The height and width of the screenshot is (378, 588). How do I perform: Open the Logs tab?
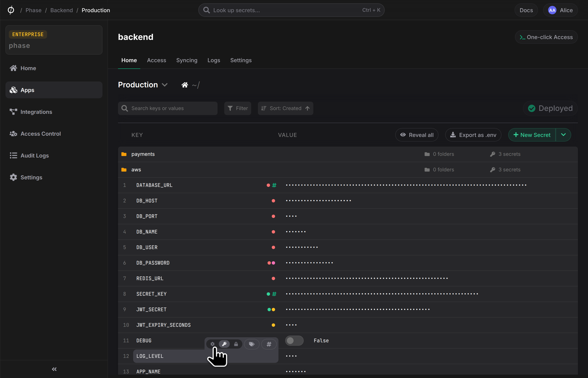pyautogui.click(x=214, y=60)
